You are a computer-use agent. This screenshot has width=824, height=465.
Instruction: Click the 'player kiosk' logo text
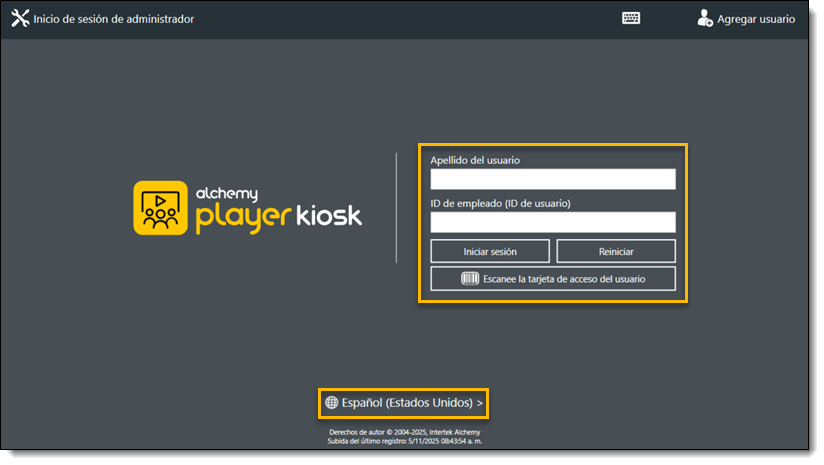point(278,214)
